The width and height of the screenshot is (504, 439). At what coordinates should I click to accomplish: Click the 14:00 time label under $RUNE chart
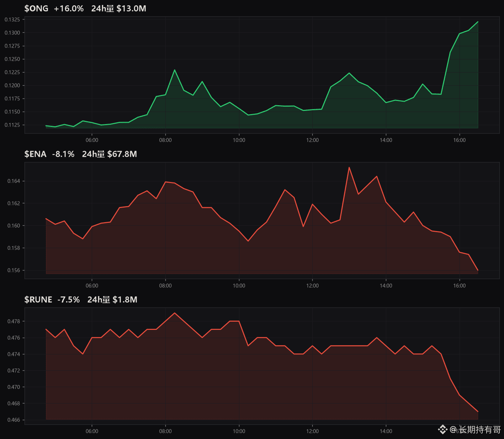coord(386,431)
